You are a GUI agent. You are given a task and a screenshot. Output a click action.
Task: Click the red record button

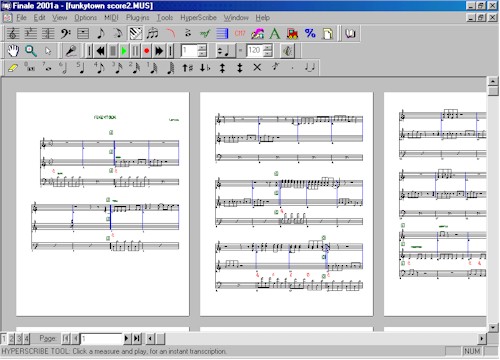click(146, 51)
